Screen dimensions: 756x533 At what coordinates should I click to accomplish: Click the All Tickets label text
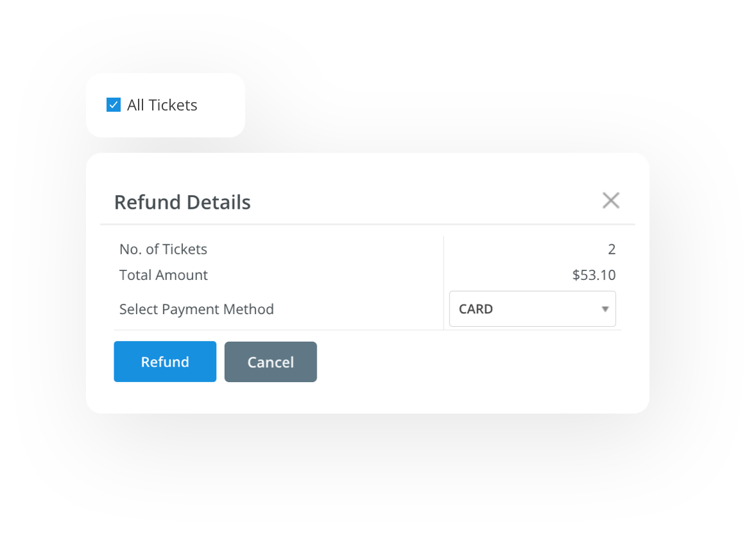162,105
